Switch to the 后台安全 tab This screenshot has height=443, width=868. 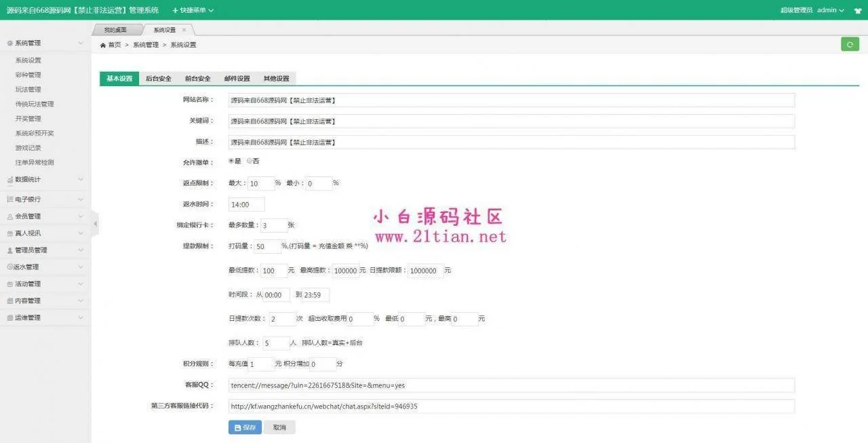tap(158, 79)
